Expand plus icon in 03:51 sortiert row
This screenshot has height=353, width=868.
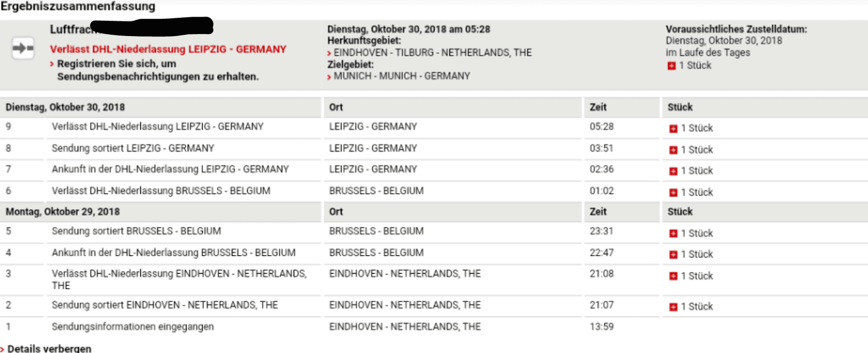(x=673, y=150)
